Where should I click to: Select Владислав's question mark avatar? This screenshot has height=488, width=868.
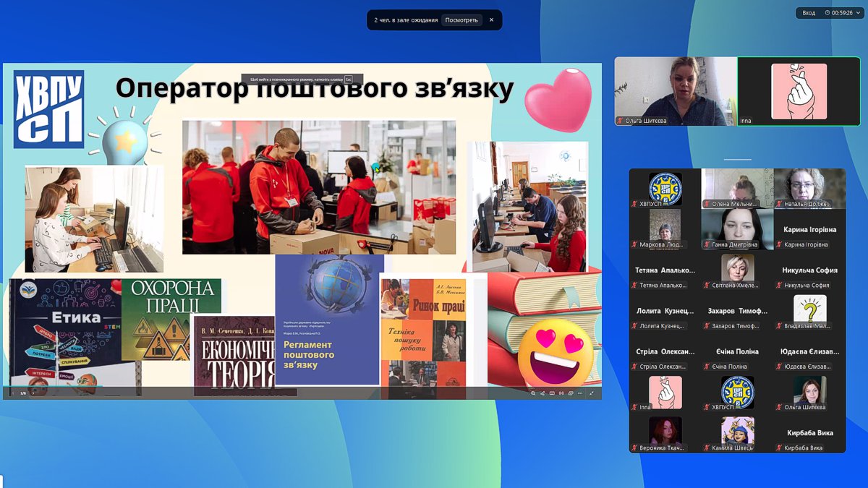[809, 309]
